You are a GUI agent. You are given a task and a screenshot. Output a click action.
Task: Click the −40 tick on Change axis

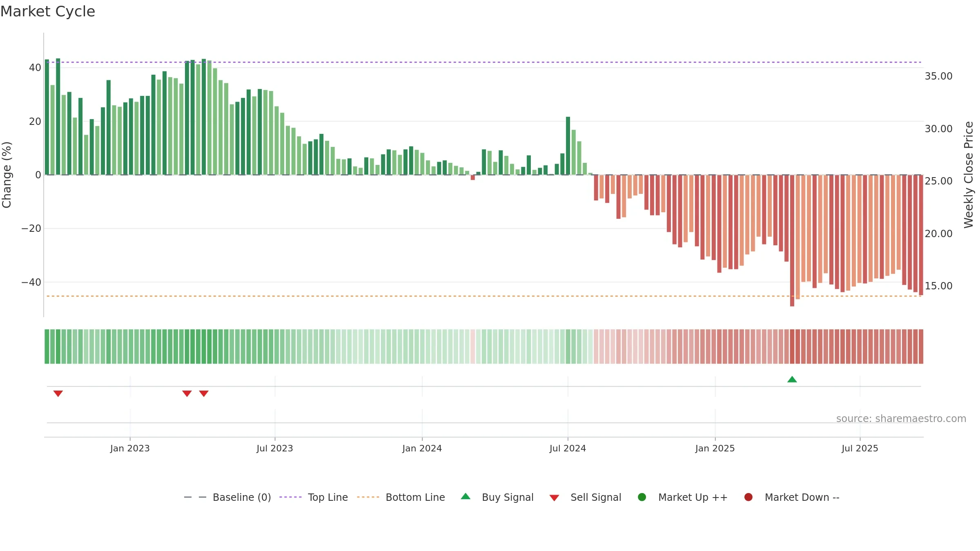[x=31, y=282]
